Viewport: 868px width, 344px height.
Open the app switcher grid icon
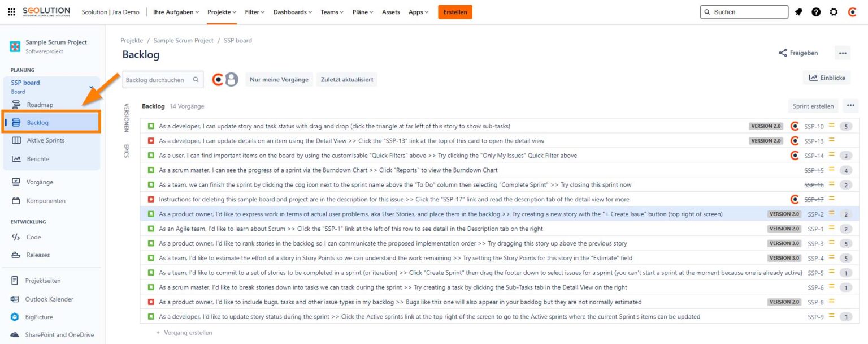11,12
